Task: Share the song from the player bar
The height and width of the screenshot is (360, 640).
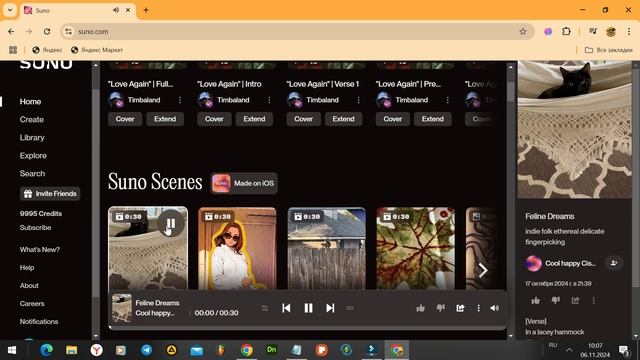Action: click(x=460, y=308)
